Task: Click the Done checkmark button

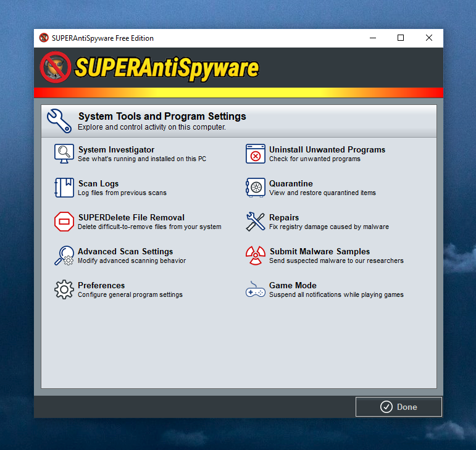Action: (399, 407)
